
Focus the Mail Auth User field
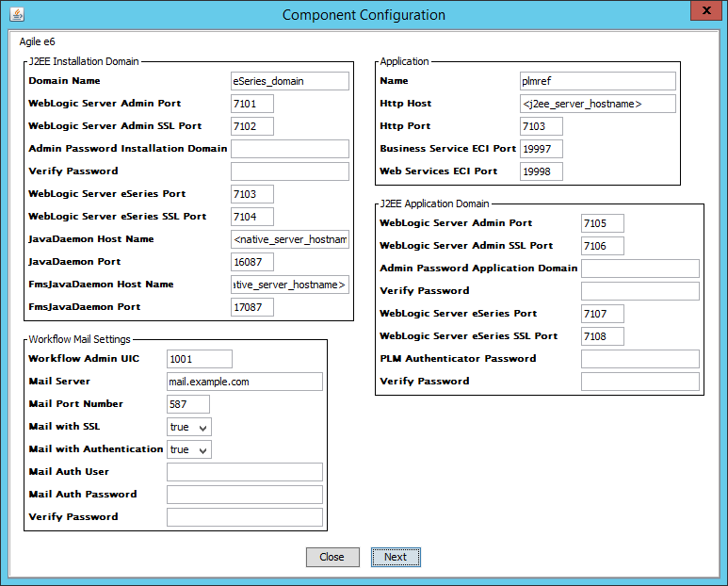(245, 472)
